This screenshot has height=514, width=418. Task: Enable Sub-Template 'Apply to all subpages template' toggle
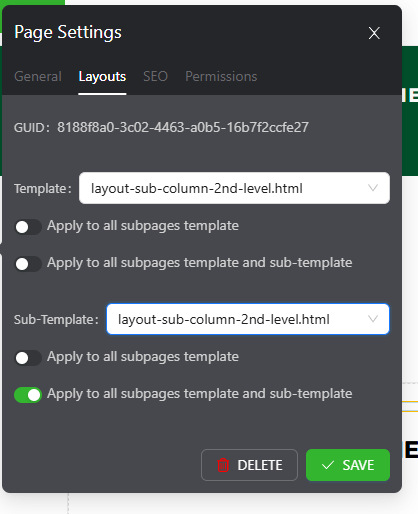pos(28,358)
